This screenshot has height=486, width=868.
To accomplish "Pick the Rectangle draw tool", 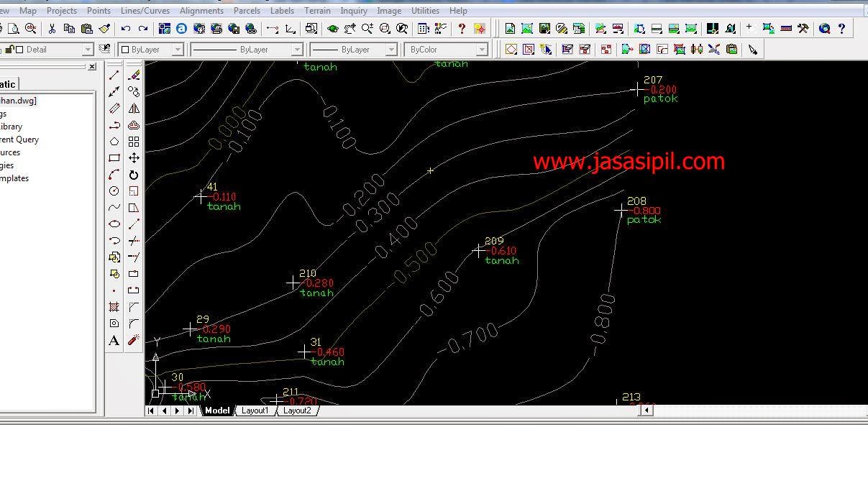I will (114, 158).
